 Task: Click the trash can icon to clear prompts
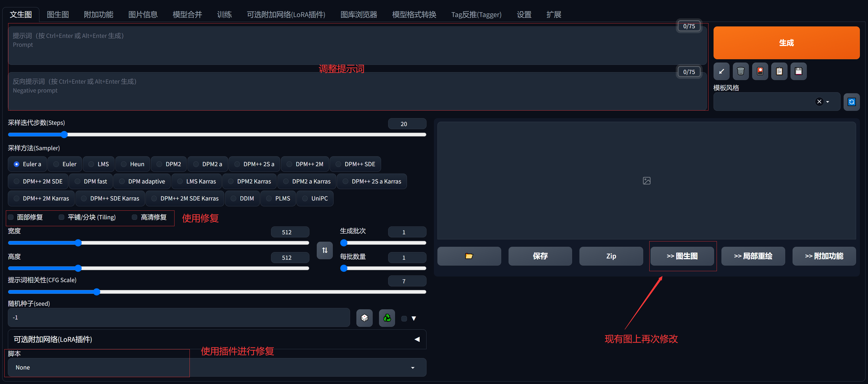740,71
